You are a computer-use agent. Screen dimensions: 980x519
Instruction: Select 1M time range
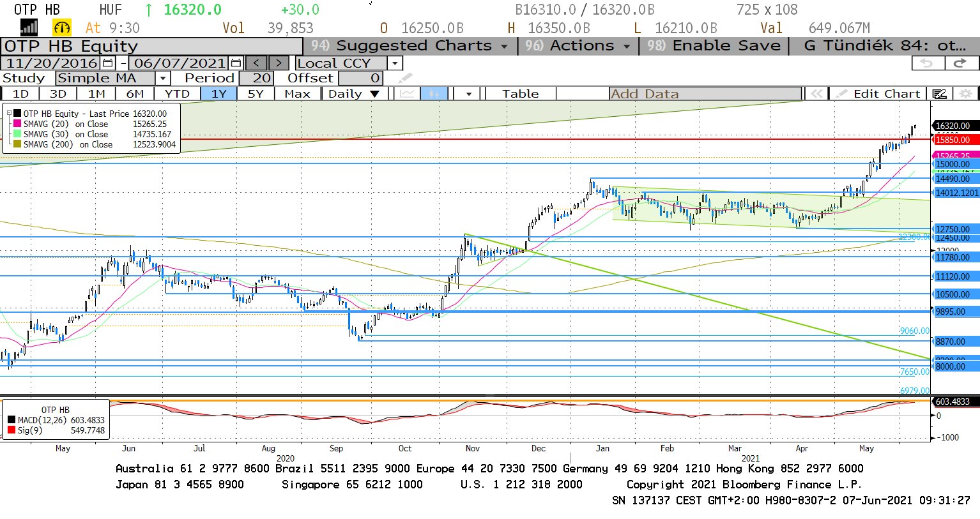coord(96,94)
